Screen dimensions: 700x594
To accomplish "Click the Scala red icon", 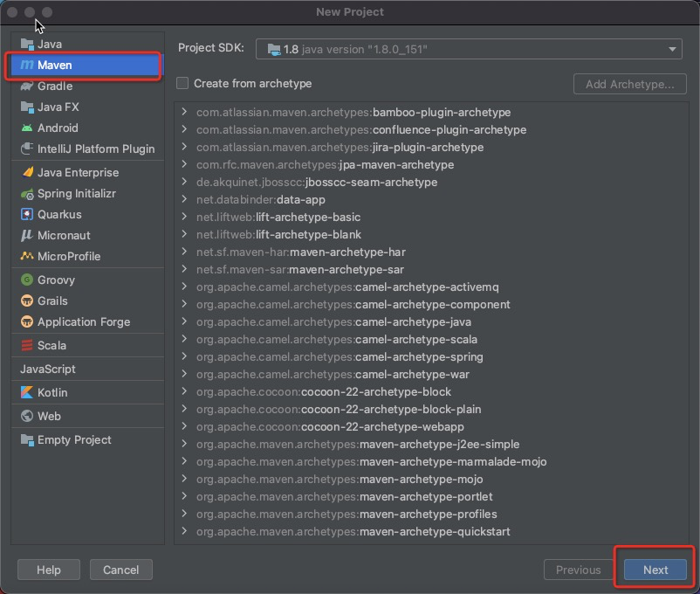I will click(27, 345).
